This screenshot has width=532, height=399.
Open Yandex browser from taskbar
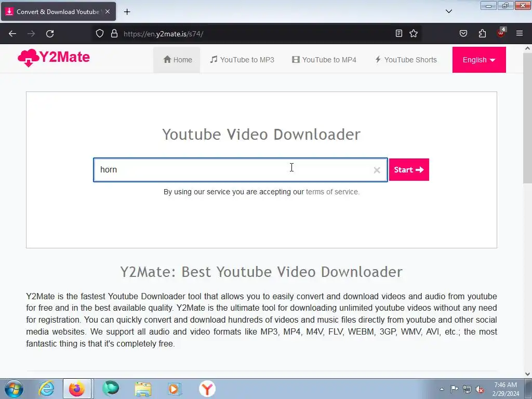tap(207, 389)
